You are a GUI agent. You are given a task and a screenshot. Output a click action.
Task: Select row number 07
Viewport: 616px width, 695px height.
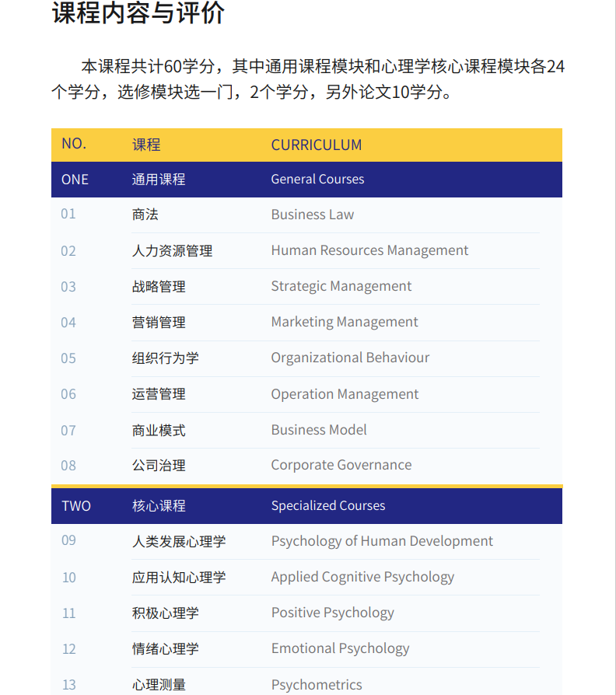68,431
